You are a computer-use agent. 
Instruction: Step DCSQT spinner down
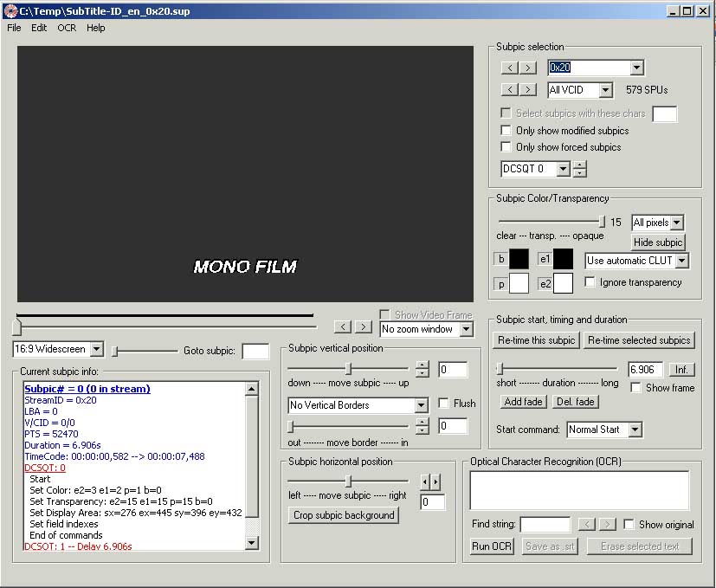coord(579,173)
